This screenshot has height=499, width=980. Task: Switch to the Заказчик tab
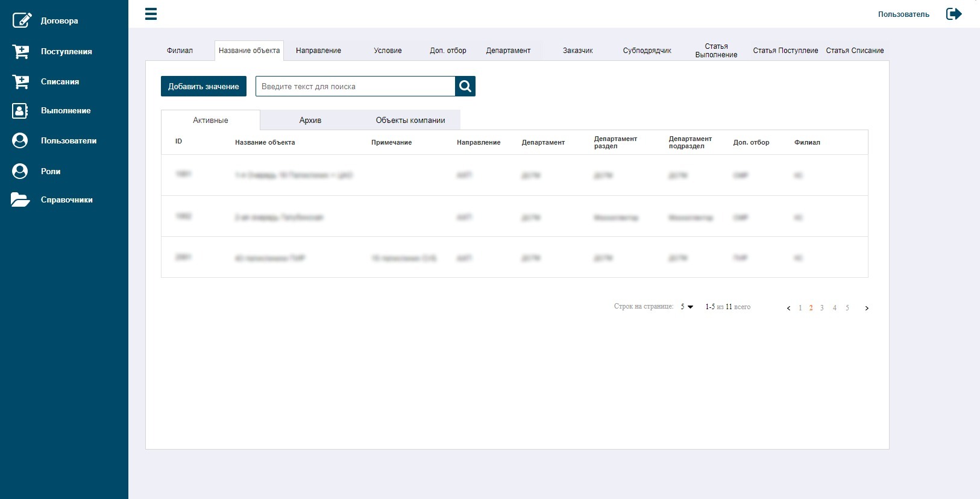tap(577, 51)
